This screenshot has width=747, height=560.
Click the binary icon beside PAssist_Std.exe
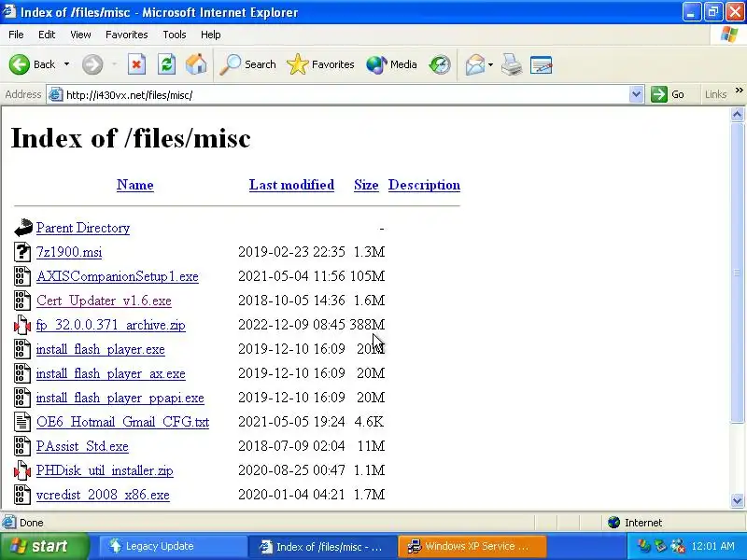21,447
